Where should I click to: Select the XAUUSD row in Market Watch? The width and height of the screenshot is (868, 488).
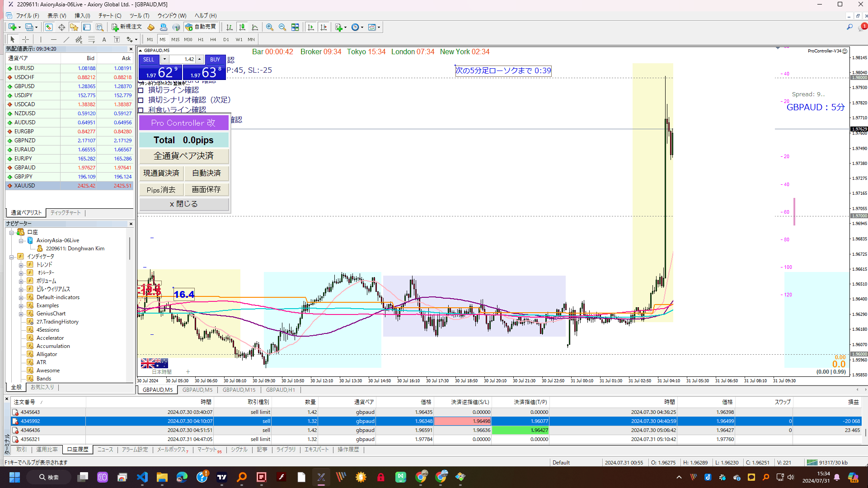69,186
